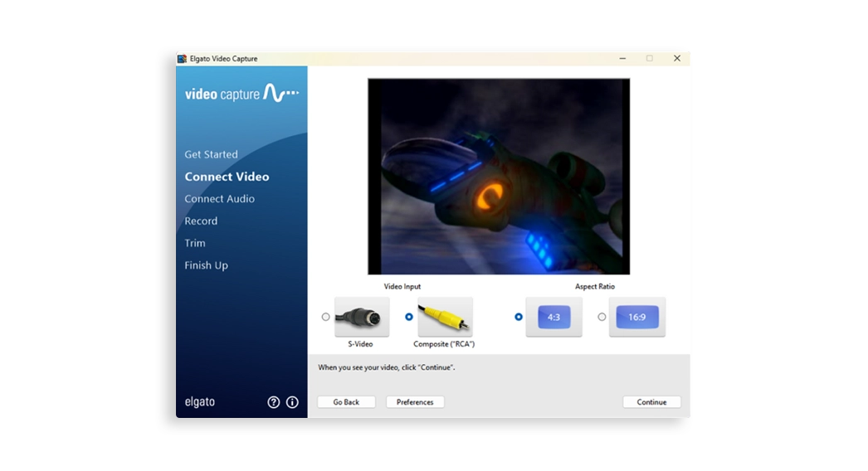Viewport: 868px width, 471px height.
Task: Go to the Finish Up step
Action: (x=207, y=265)
